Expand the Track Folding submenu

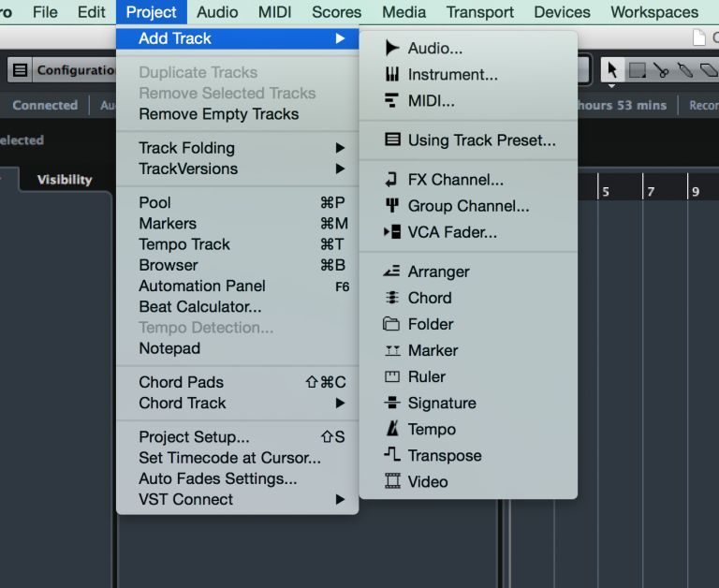tap(237, 148)
